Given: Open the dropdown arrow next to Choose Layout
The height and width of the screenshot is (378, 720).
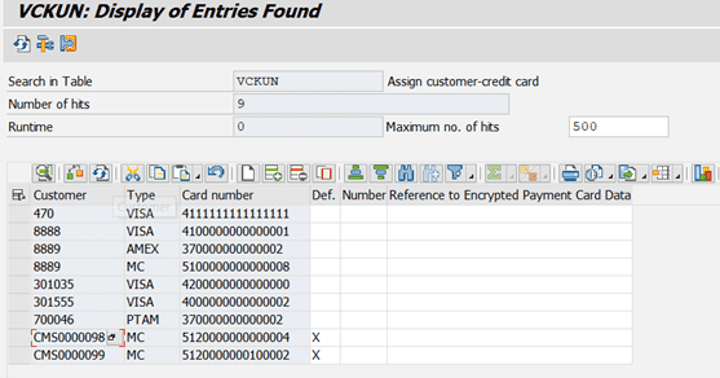Looking at the screenshot, I should click(x=678, y=175).
